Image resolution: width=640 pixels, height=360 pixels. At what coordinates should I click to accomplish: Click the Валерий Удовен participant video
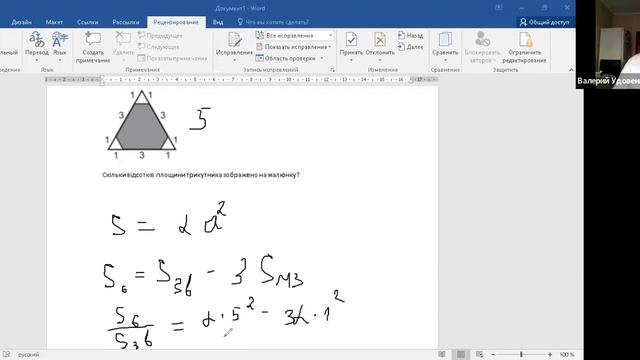[x=608, y=44]
